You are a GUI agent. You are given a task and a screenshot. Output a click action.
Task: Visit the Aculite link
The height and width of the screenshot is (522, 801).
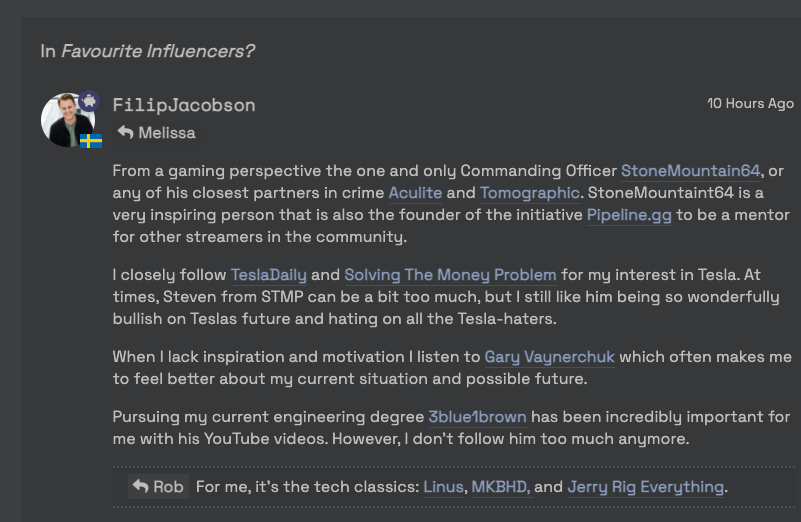point(415,192)
